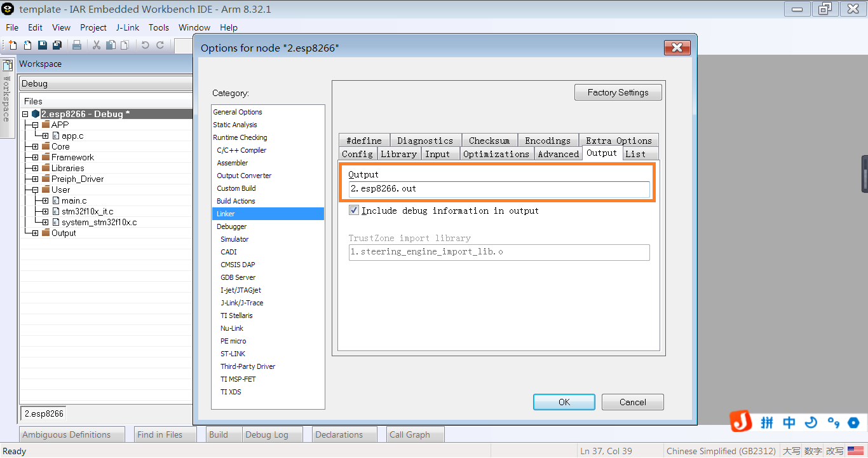Click the Save All toolbar icon
Viewport: 868px width, 458px height.
(x=57, y=45)
